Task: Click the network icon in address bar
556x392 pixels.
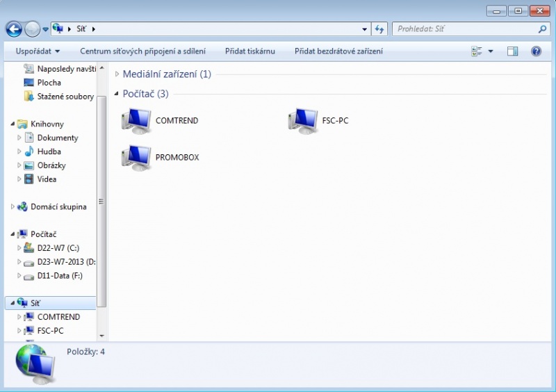Action: (x=58, y=28)
